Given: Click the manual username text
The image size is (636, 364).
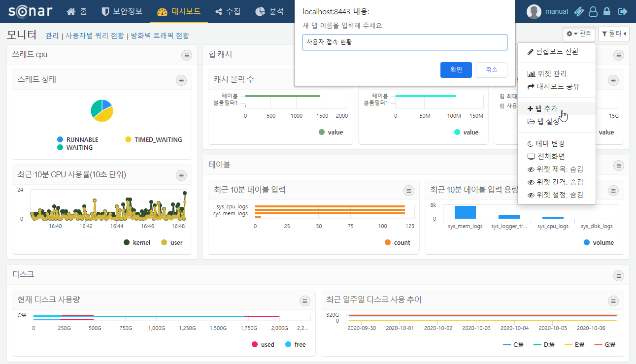Looking at the screenshot, I should pyautogui.click(x=557, y=11).
